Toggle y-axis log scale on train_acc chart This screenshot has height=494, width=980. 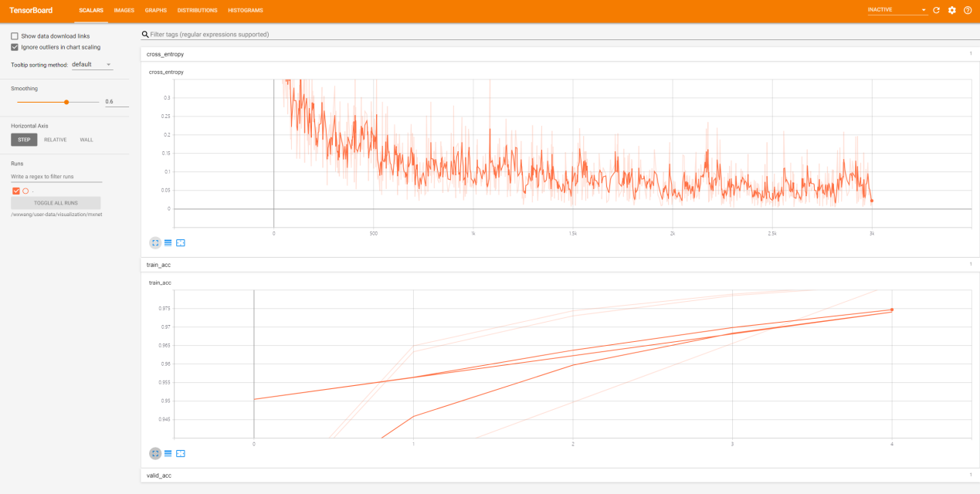click(168, 453)
